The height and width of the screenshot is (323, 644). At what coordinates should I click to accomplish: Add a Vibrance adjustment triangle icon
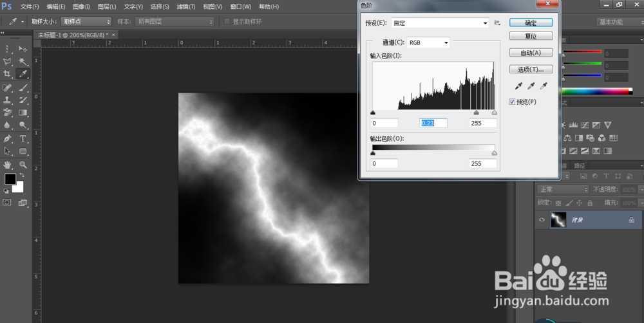pyautogui.click(x=608, y=125)
